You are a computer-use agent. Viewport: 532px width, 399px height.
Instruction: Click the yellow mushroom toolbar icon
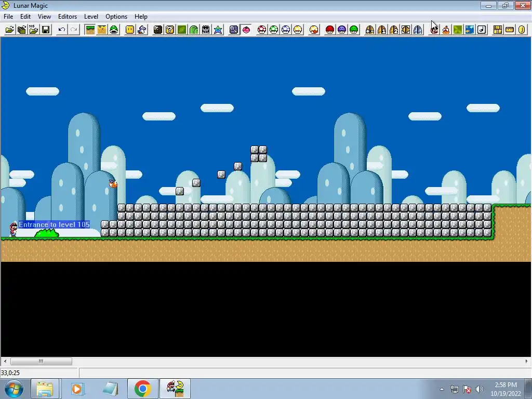pos(298,30)
